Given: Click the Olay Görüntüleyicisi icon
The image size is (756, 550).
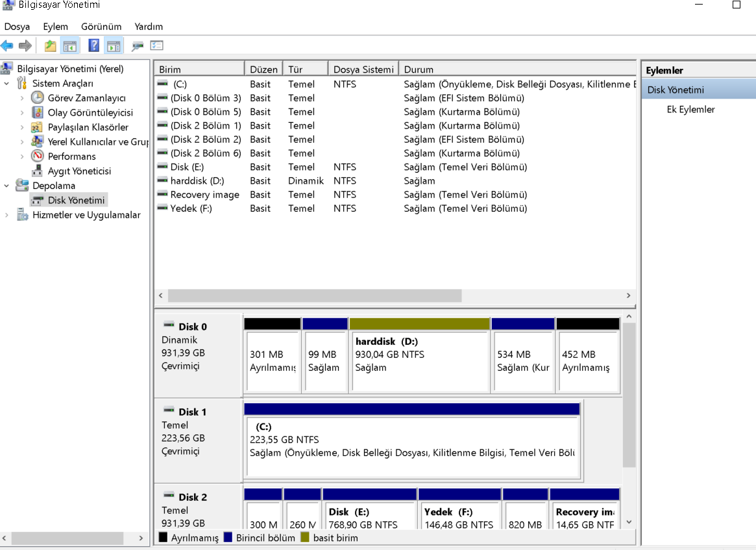Looking at the screenshot, I should point(38,112).
